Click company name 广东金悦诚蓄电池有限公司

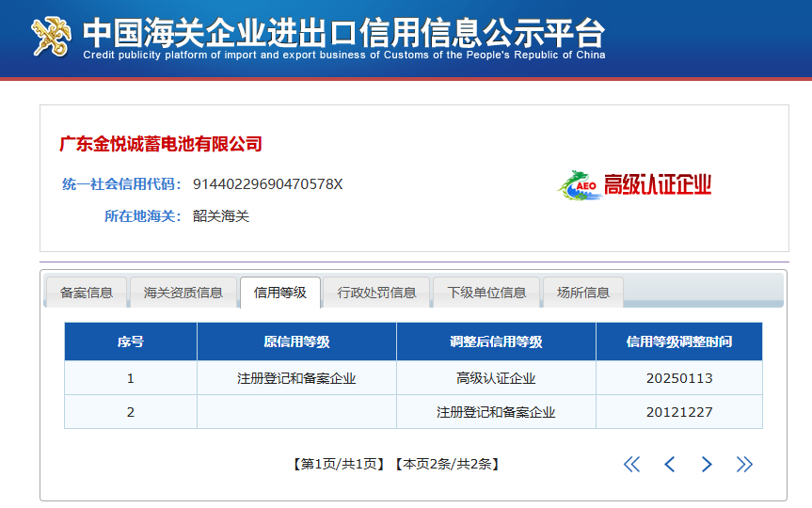(x=161, y=144)
